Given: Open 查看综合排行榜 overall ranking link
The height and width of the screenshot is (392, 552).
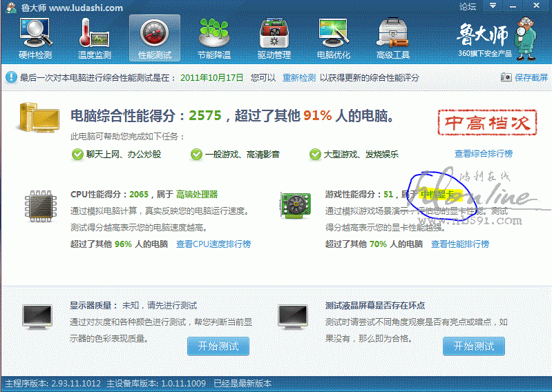Looking at the screenshot, I should (484, 154).
